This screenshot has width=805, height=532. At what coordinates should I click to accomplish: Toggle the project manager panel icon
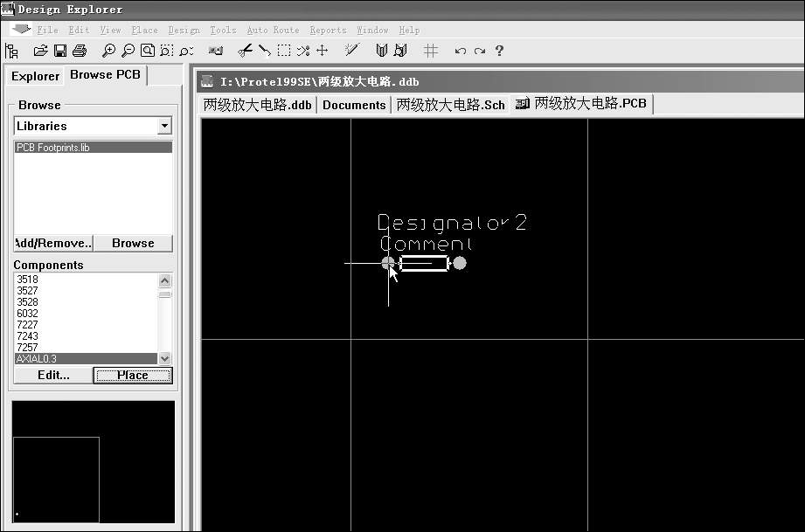coord(11,52)
